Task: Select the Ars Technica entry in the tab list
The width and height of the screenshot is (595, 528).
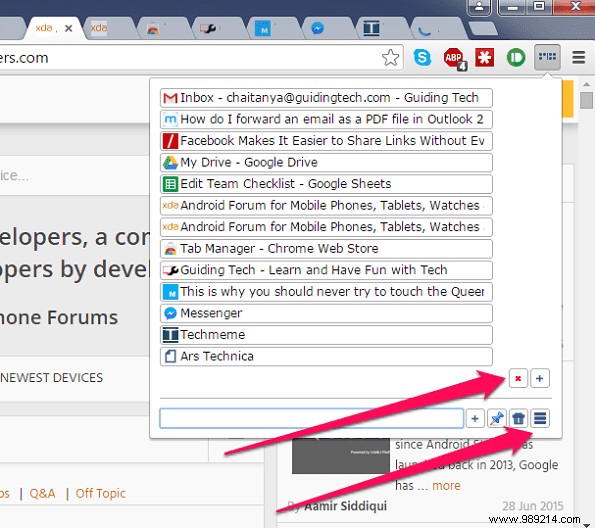Action: click(x=326, y=356)
